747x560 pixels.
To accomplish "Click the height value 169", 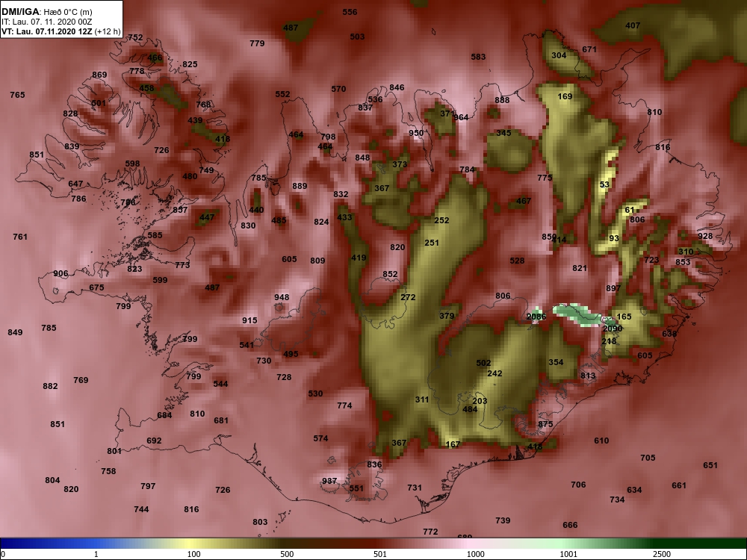I will 565,96.
